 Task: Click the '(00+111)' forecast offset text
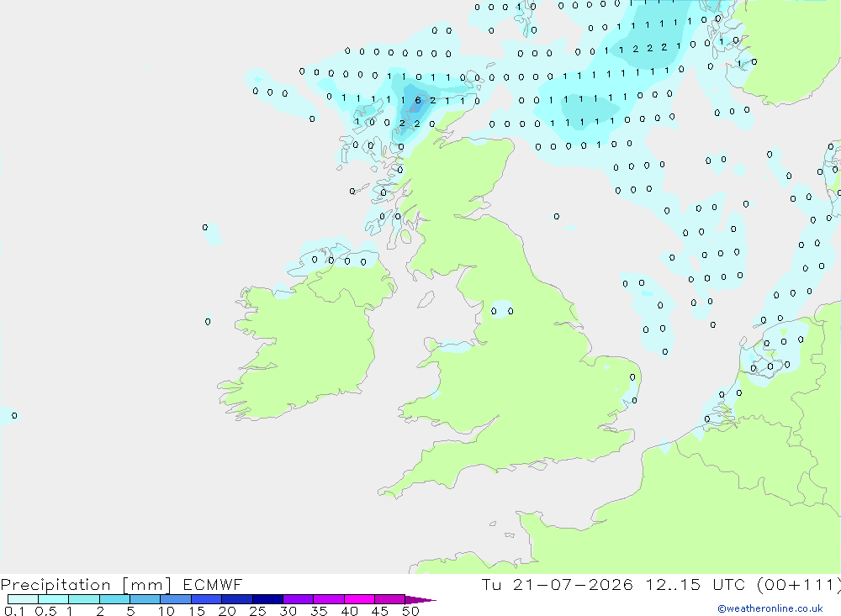click(799, 584)
